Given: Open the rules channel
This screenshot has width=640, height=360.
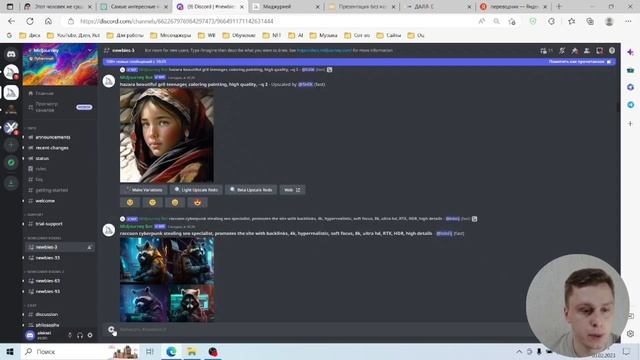Looking at the screenshot, I should (40, 169).
